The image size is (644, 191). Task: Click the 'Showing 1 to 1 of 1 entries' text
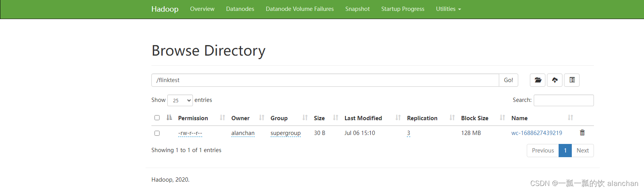pyautogui.click(x=186, y=150)
